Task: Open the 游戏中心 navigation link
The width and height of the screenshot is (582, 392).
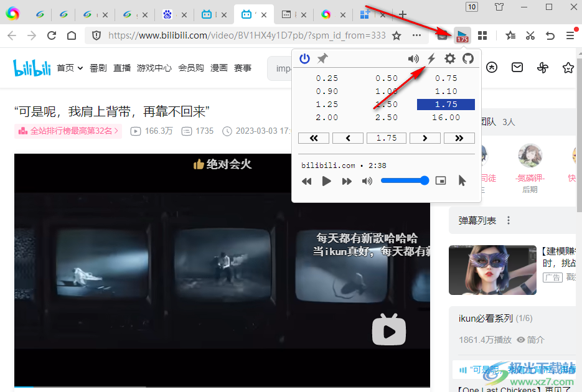Action: 154,68
